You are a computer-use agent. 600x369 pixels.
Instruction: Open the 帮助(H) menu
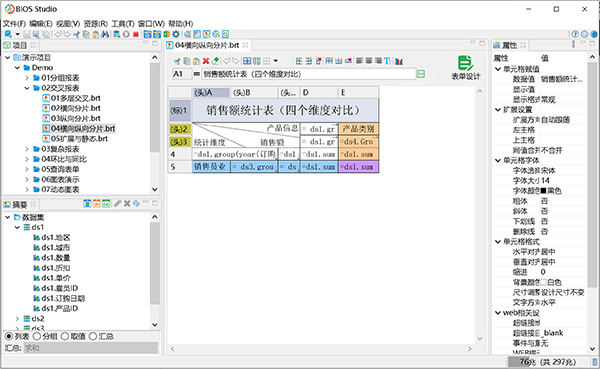pos(181,24)
